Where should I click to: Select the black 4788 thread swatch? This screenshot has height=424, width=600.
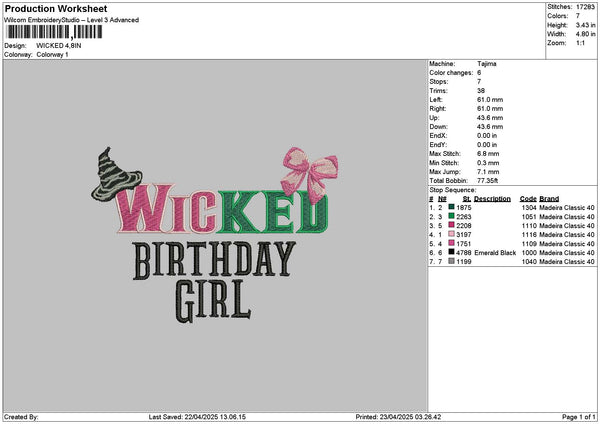click(x=451, y=252)
